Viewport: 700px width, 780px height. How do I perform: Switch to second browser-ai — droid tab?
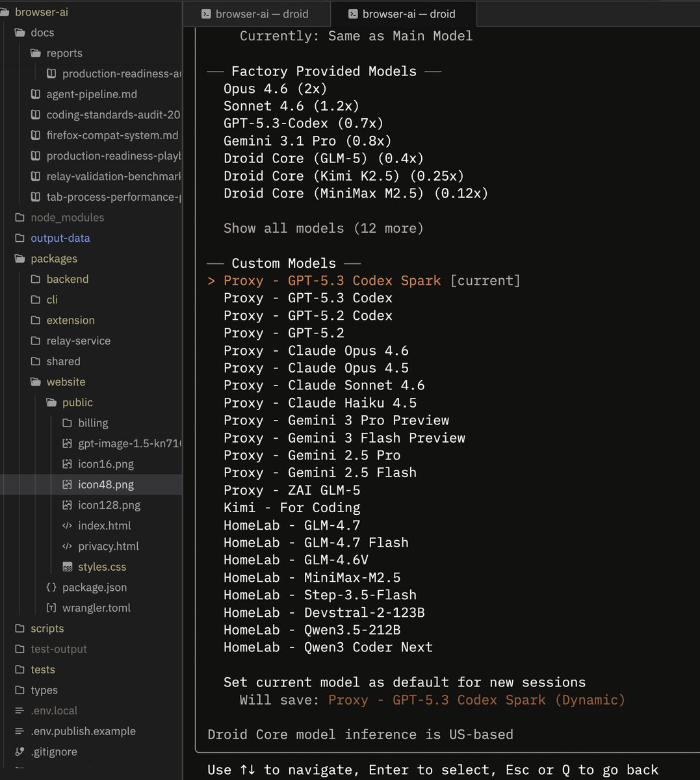click(x=404, y=14)
